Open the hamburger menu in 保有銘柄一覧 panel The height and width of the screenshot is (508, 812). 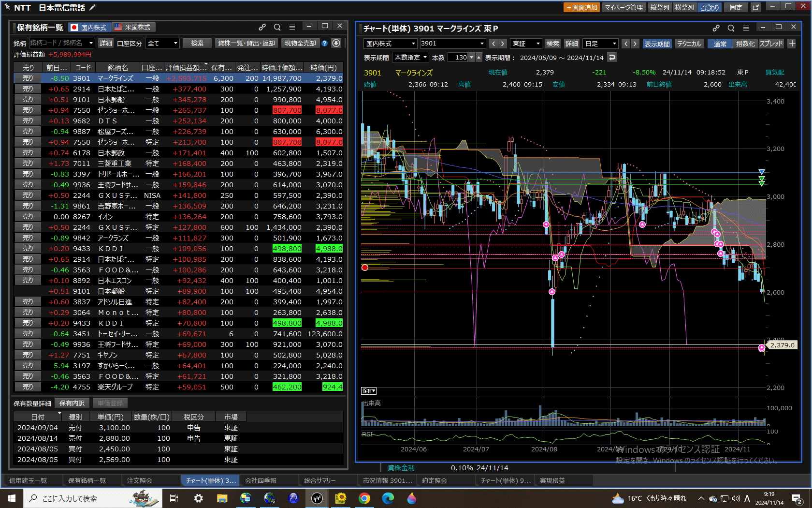292,27
